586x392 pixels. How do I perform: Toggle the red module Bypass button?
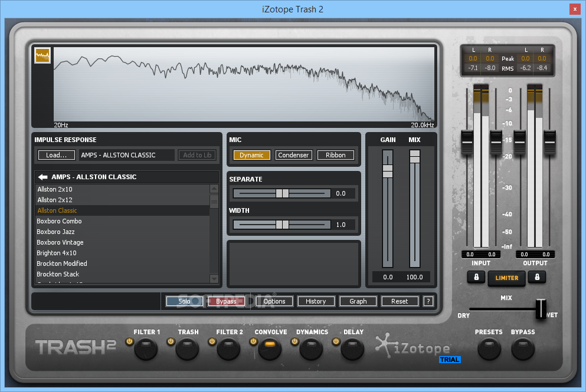(x=226, y=301)
